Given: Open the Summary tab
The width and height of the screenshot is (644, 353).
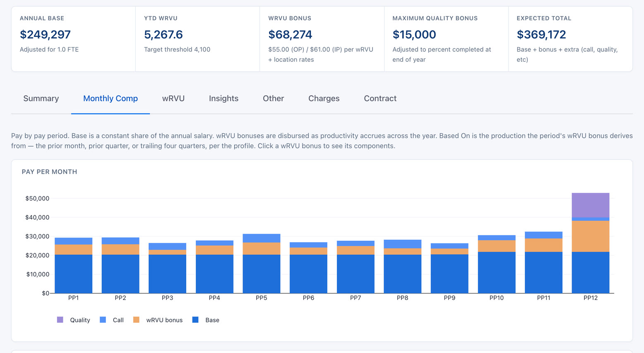Looking at the screenshot, I should pyautogui.click(x=41, y=99).
